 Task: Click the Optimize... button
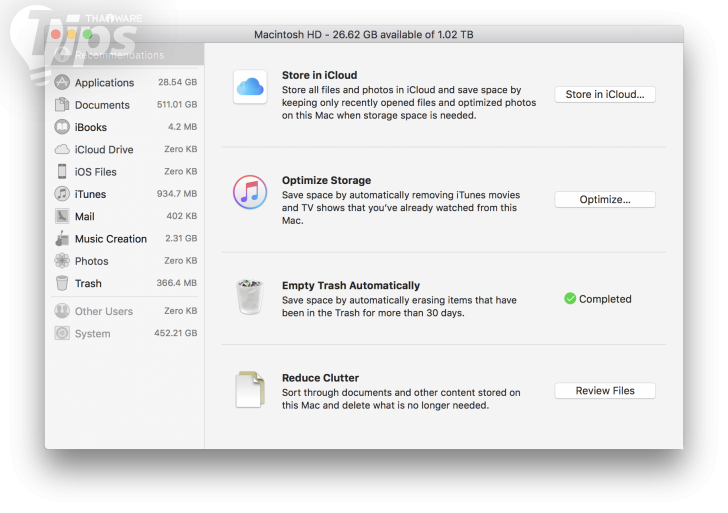coord(605,199)
